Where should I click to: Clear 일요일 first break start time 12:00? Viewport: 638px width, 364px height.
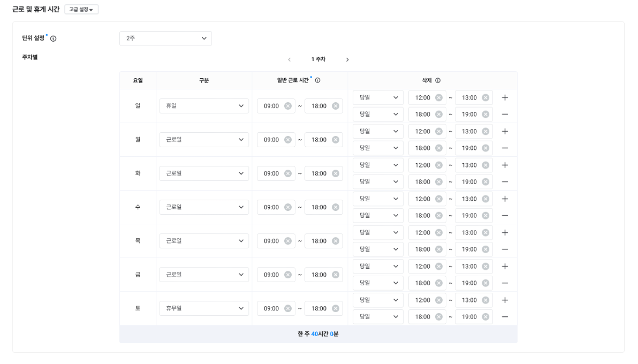click(439, 97)
